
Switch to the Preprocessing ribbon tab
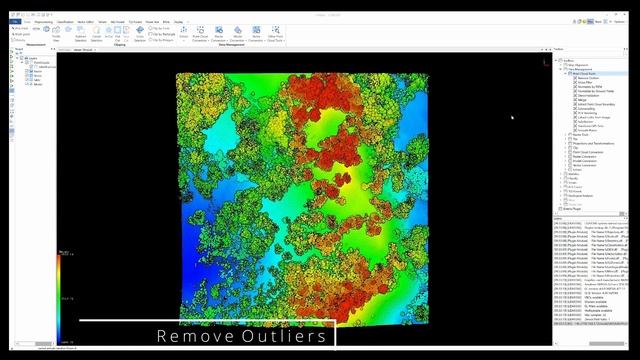coord(44,22)
